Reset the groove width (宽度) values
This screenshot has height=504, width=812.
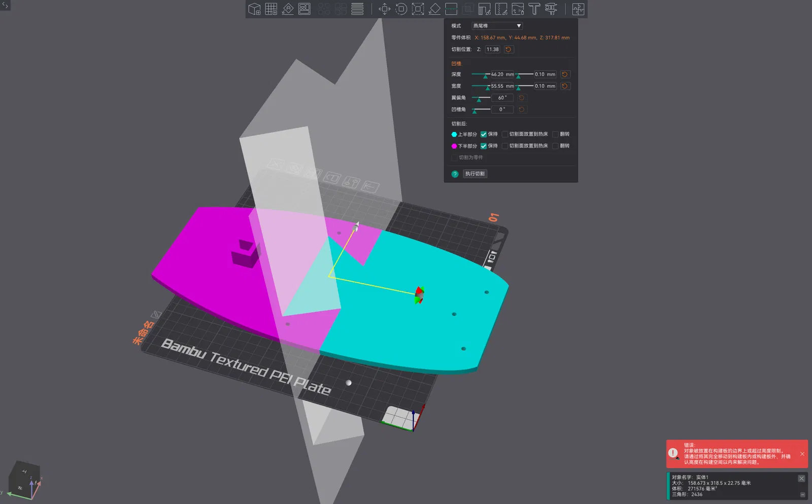(565, 86)
